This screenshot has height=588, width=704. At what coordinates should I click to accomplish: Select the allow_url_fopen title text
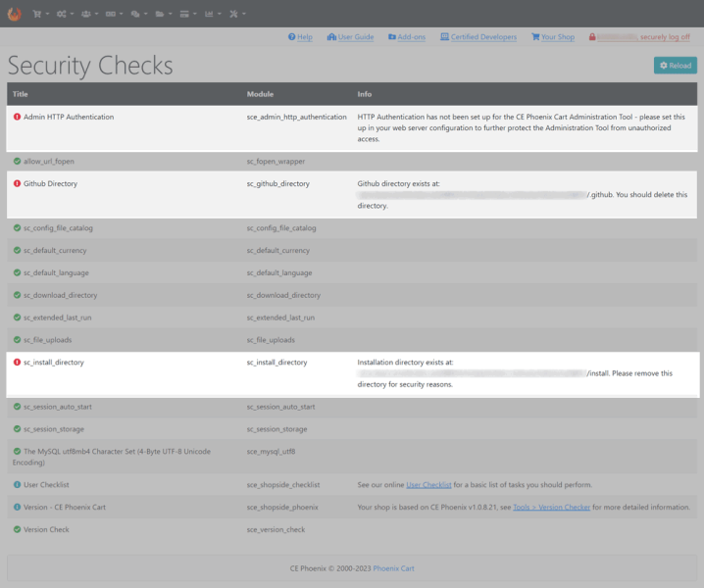point(49,161)
